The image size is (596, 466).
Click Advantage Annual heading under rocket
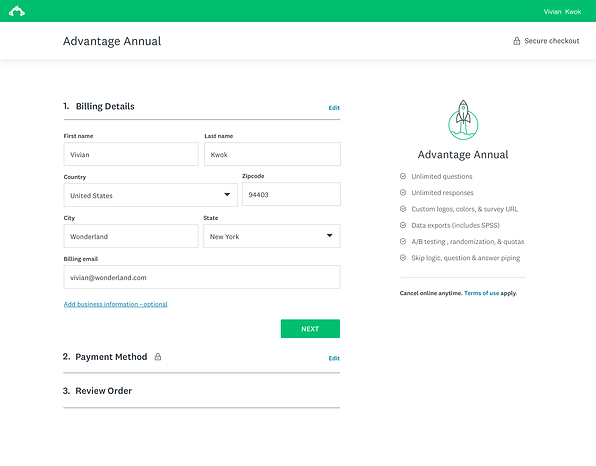(x=463, y=155)
